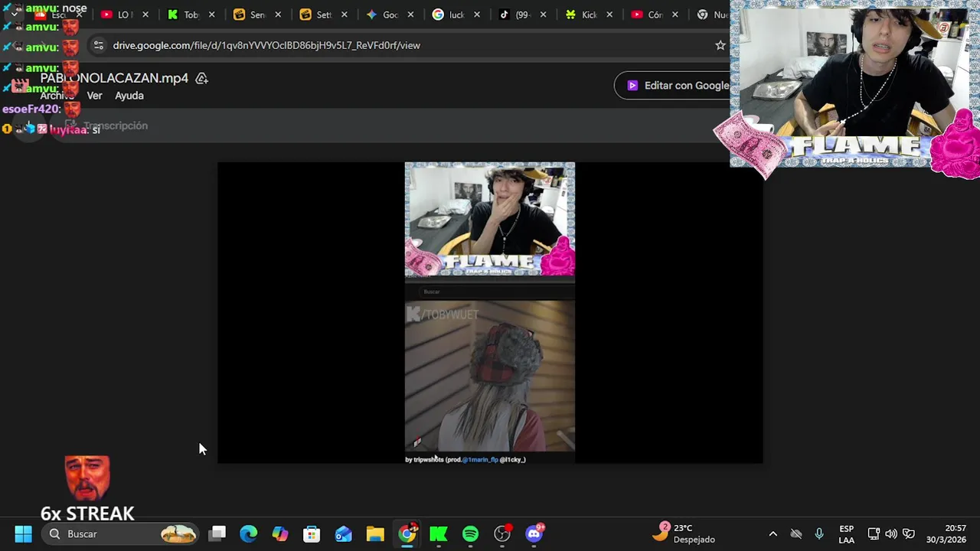
Task: Play the PABLONOLACAZAN video preview
Action: click(x=490, y=312)
